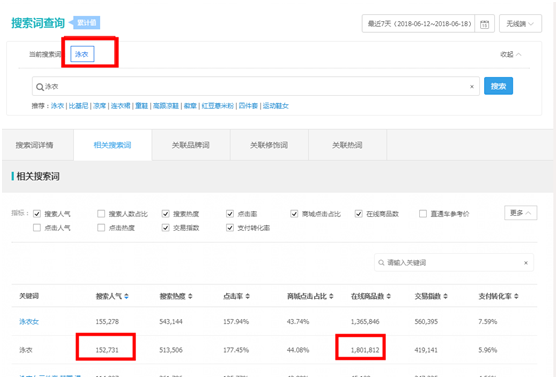
Task: Click the 7.59% conversion rate value
Action: [x=488, y=322]
